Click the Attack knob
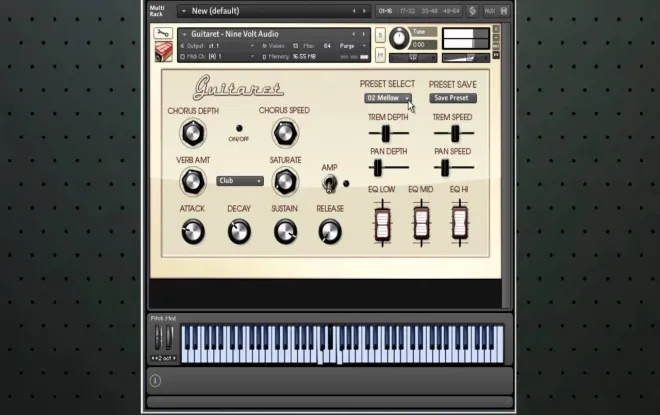Image resolution: width=660 pixels, height=415 pixels. click(x=193, y=232)
